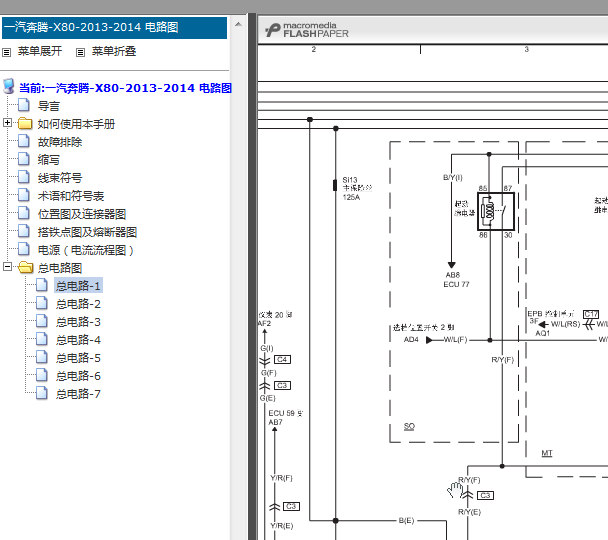Click the 菜单折叠 link text
Image resolution: width=608 pixels, height=540 pixels.
point(114,51)
